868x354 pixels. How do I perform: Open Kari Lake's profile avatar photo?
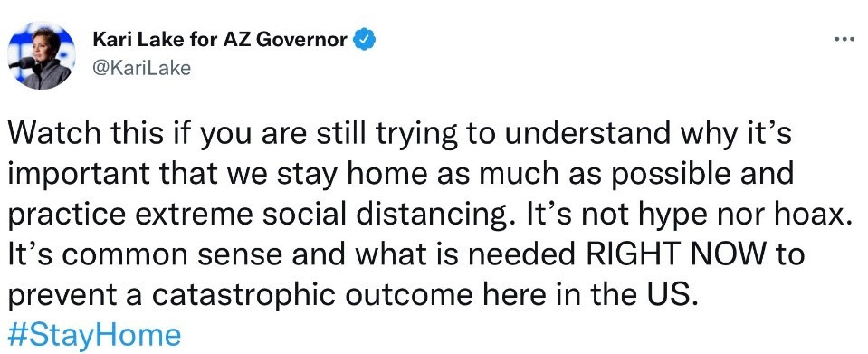tap(42, 56)
